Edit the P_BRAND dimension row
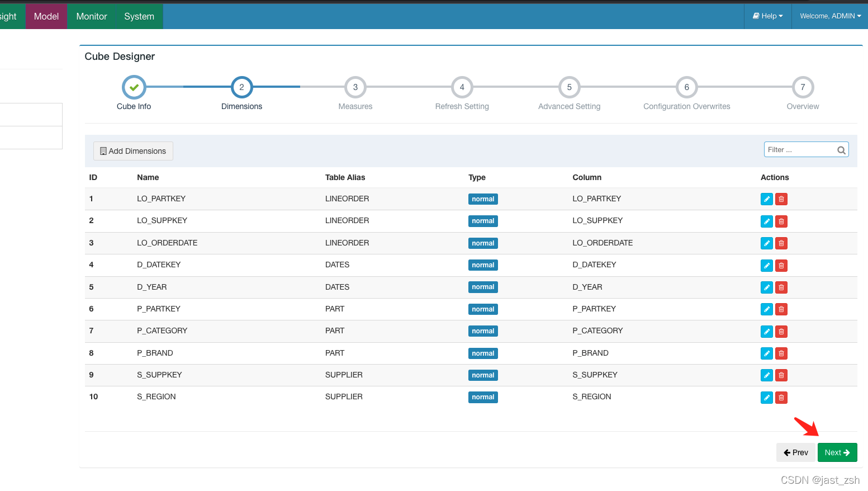The height and width of the screenshot is (491, 868). tap(766, 353)
